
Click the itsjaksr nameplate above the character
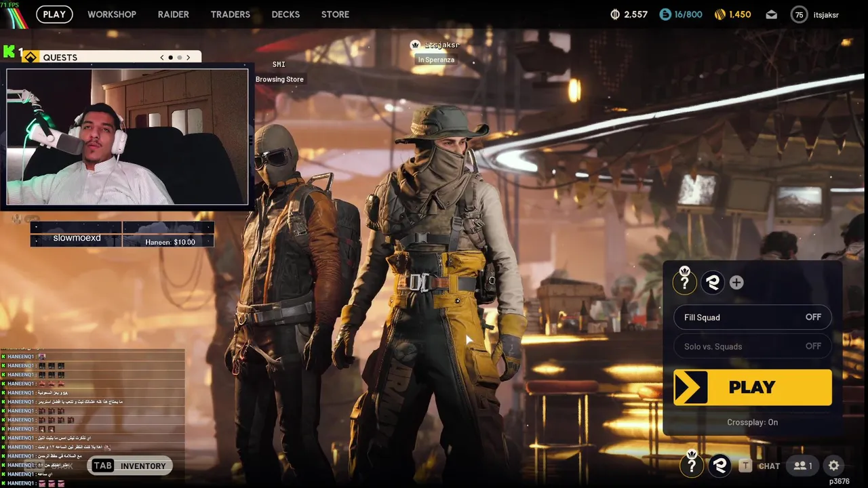click(x=435, y=45)
